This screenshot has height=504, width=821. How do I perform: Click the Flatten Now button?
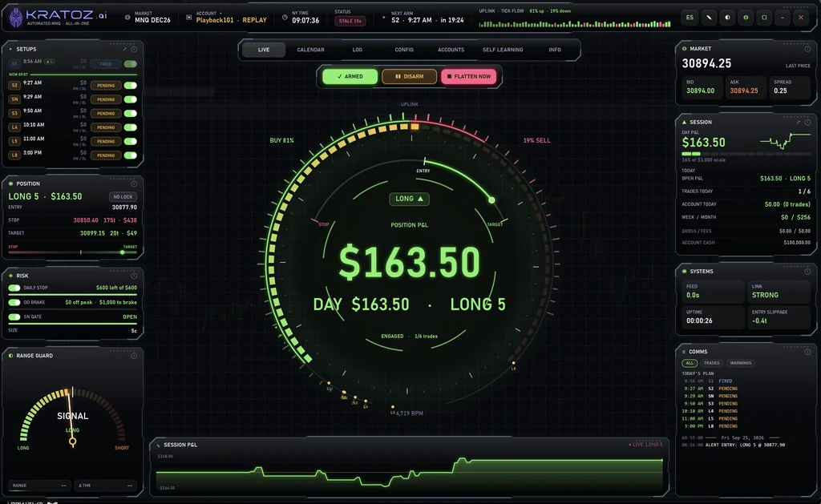point(469,76)
